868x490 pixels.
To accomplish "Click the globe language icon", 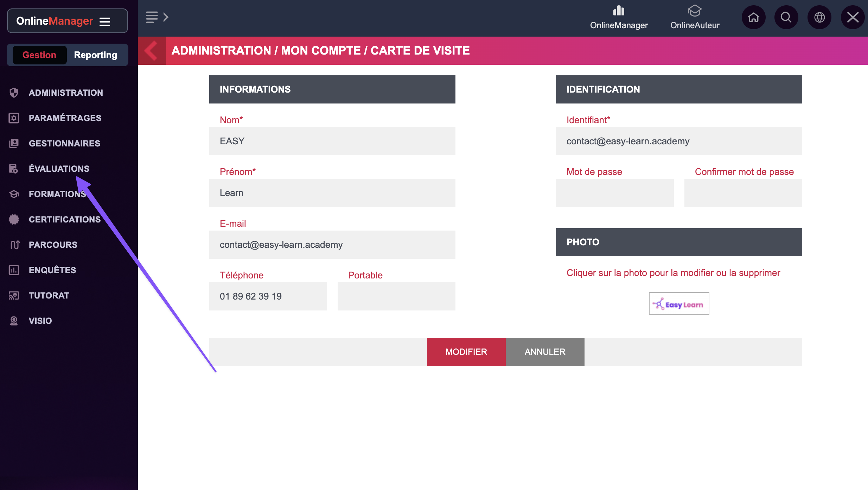I will click(x=819, y=17).
